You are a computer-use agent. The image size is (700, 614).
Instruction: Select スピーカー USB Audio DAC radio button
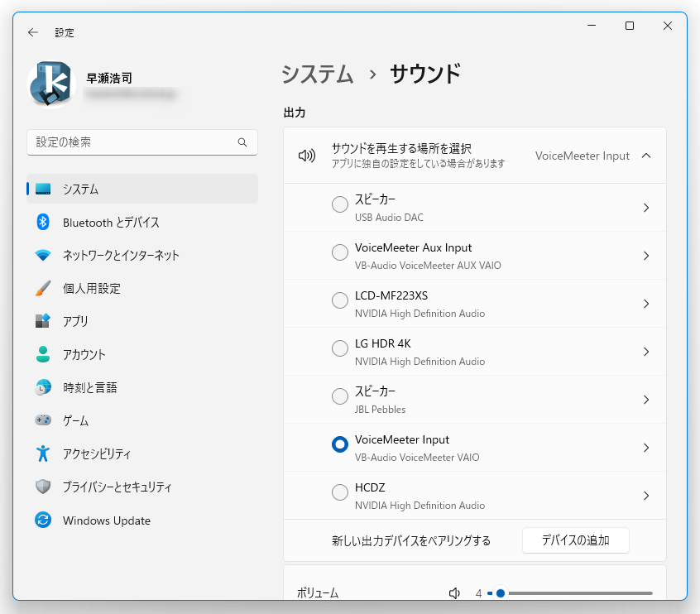point(340,204)
